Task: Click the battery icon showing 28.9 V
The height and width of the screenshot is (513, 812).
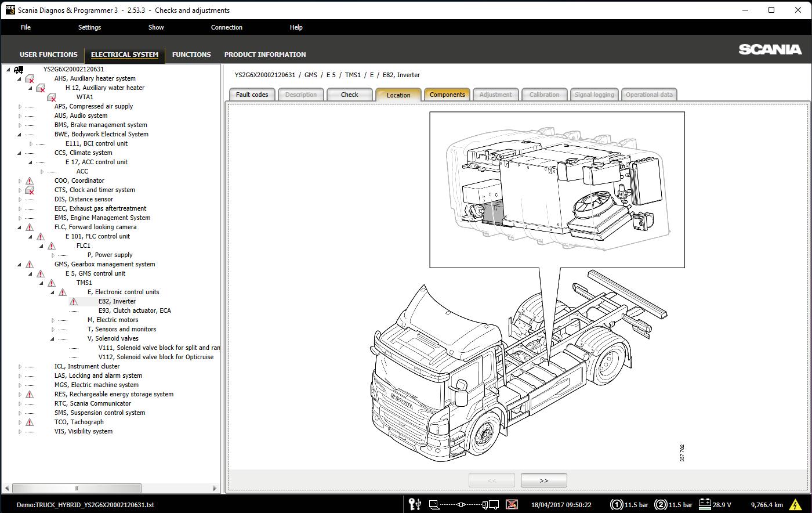Action: [x=704, y=504]
